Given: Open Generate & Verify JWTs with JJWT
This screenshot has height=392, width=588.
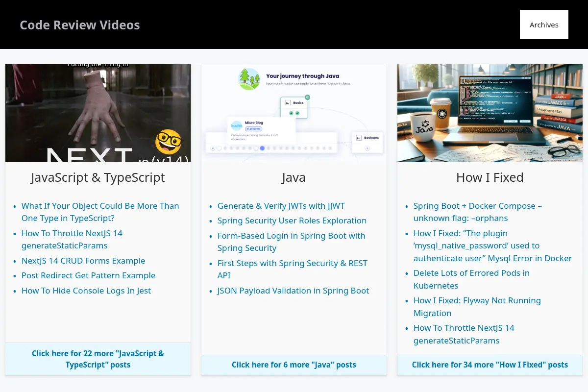Looking at the screenshot, I should (281, 206).
